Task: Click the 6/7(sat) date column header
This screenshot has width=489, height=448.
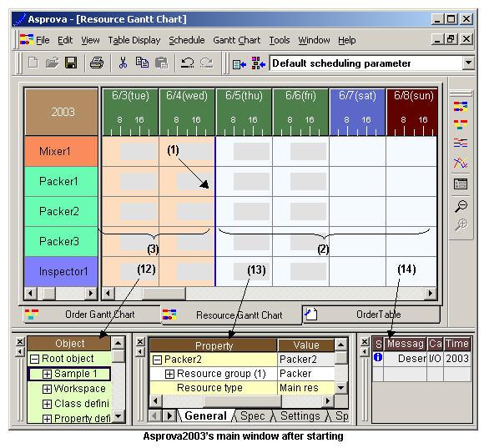Action: (357, 113)
